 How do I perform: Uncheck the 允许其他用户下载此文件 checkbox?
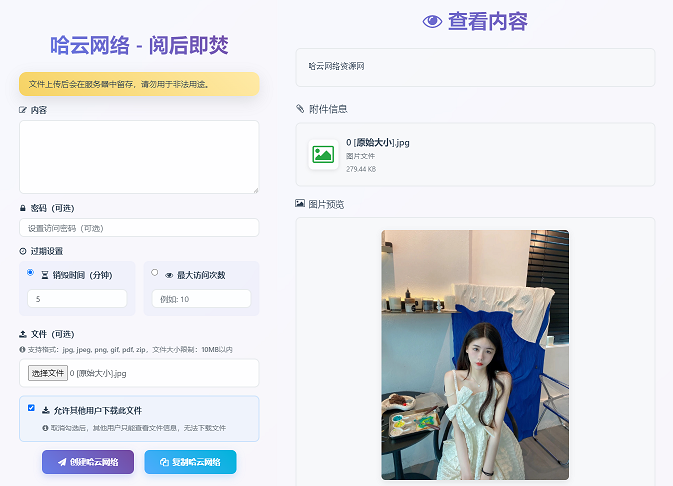click(31, 407)
